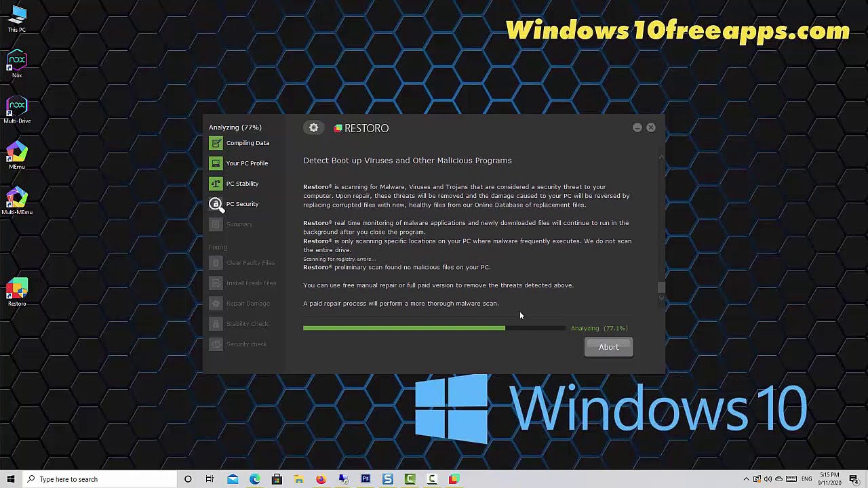This screenshot has height=488, width=868.
Task: Click the dimmed Summary step icon
Action: [216, 224]
